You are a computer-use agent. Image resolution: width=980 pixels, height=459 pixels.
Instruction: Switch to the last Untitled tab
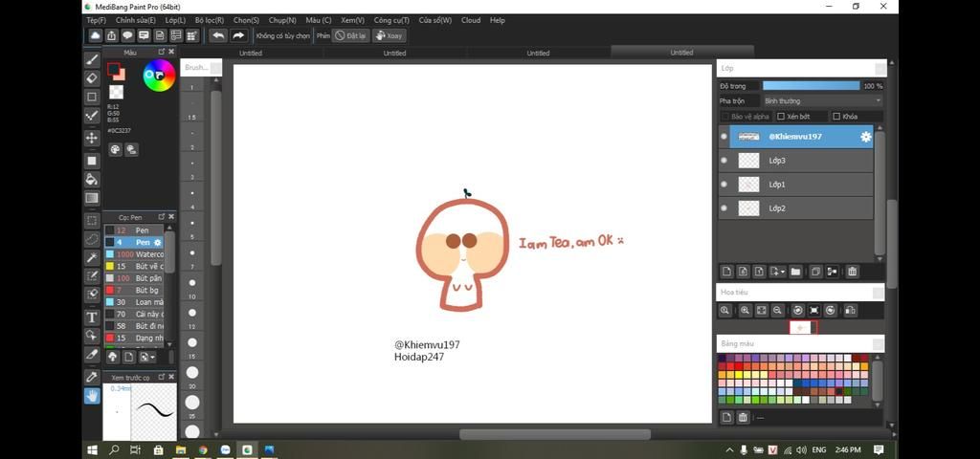[681, 53]
